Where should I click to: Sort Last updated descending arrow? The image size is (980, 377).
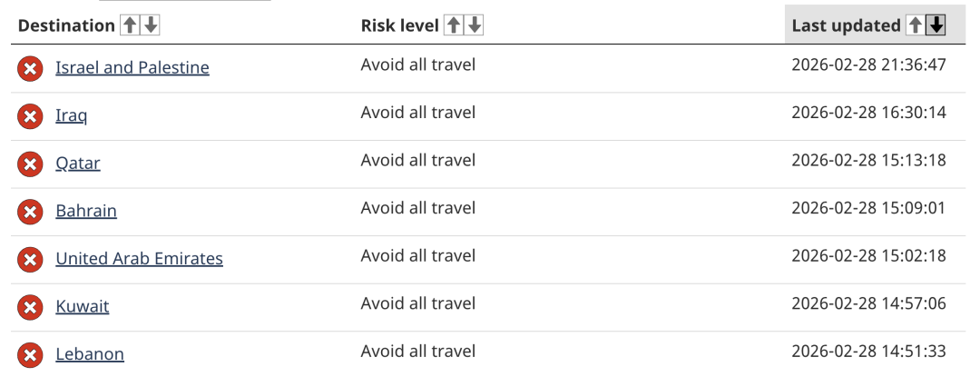[x=936, y=25]
